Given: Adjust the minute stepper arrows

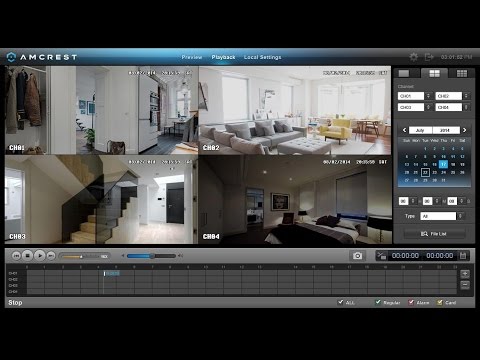Looking at the screenshot, I should point(437,201).
